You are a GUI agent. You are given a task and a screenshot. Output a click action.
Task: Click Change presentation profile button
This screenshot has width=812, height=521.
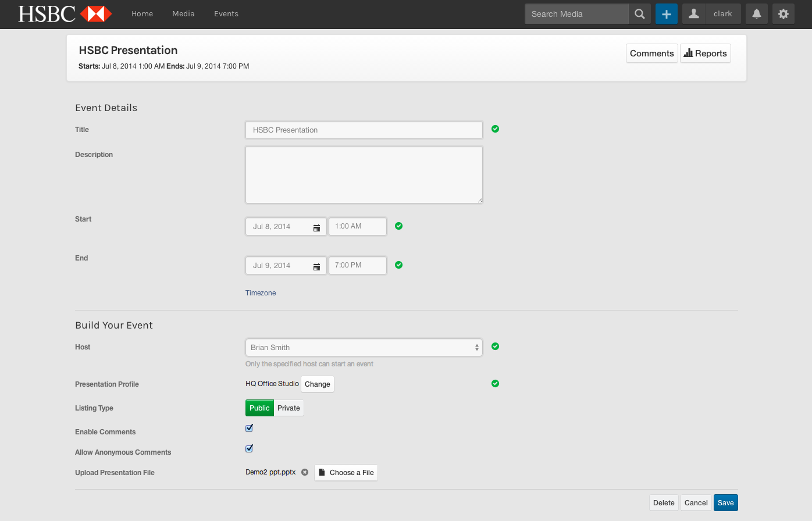(x=318, y=384)
